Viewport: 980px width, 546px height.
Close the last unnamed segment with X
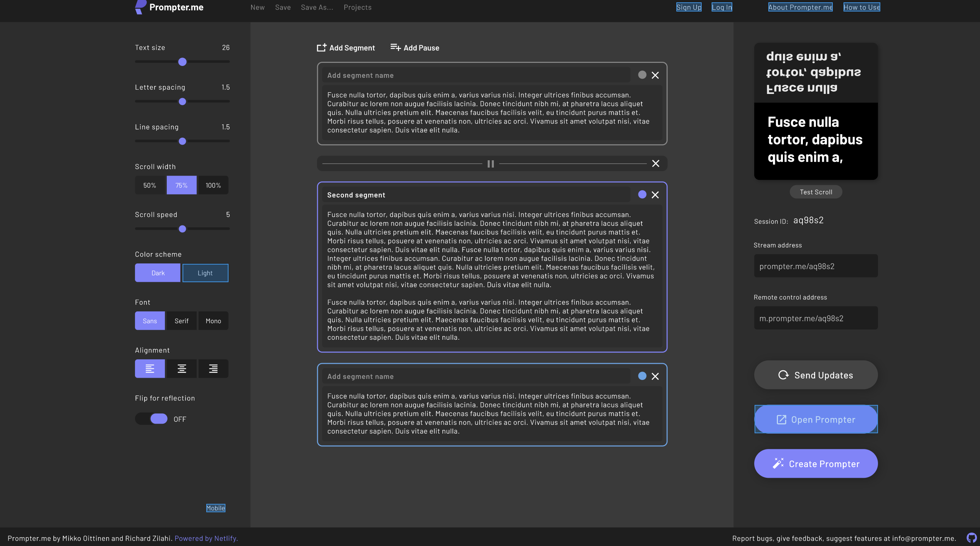tap(655, 377)
